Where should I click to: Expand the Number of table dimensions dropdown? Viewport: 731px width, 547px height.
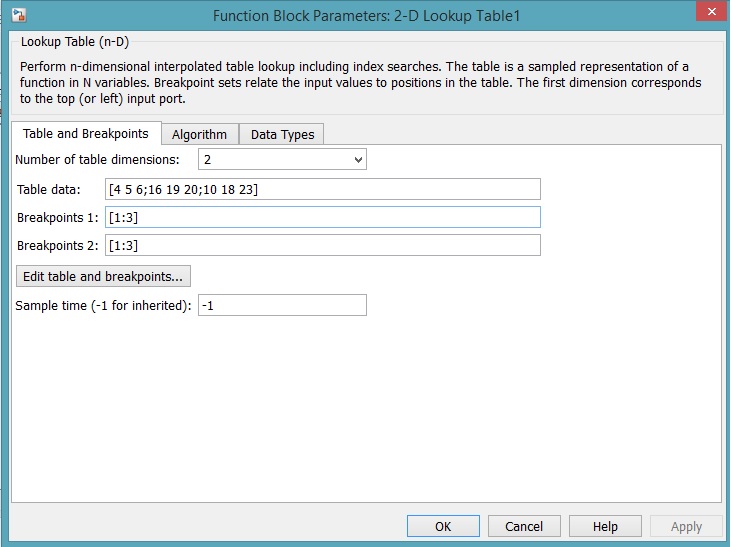(x=282, y=159)
